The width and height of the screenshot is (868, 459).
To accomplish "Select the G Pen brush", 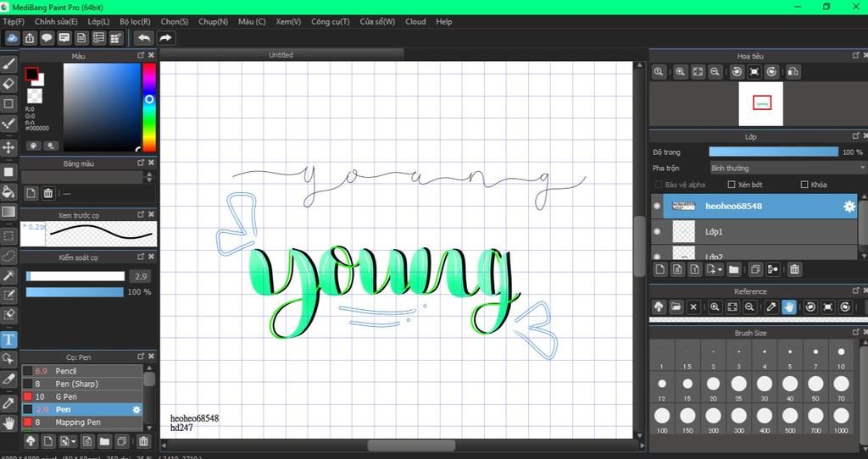I will [x=66, y=396].
